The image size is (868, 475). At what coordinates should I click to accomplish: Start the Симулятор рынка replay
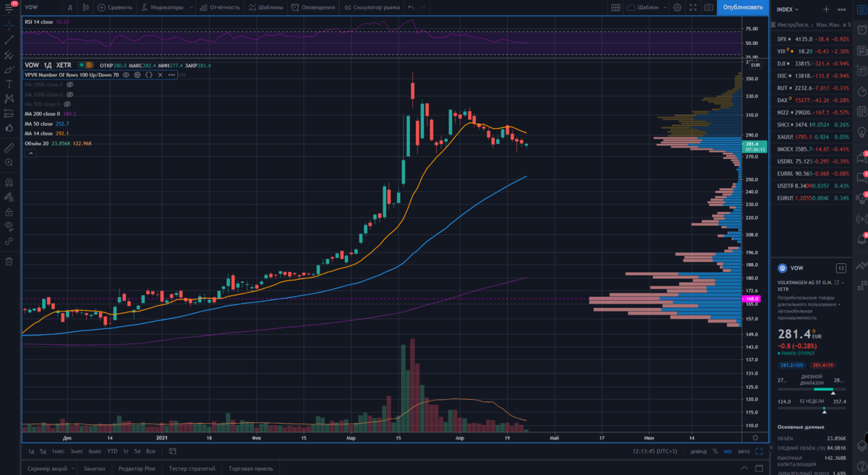coord(372,7)
